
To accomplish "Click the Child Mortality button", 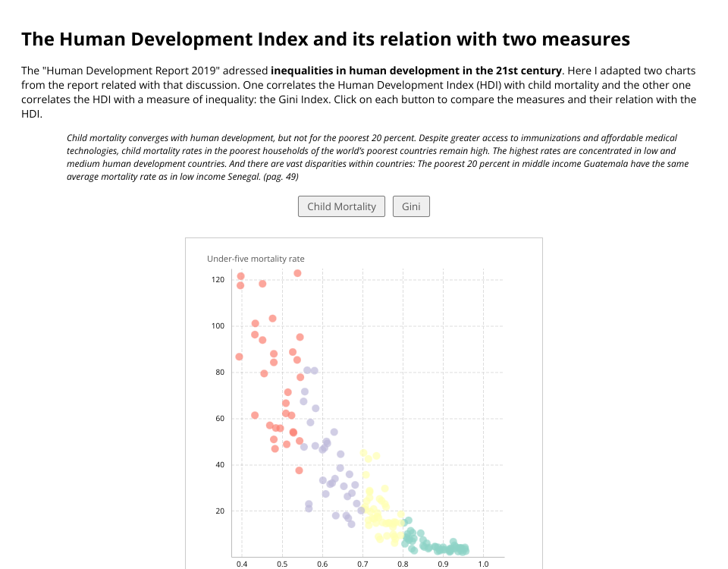I will (341, 206).
